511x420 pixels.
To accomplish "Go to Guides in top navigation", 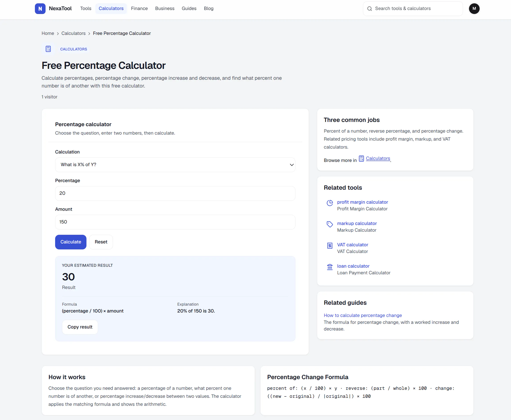I will pos(189,8).
